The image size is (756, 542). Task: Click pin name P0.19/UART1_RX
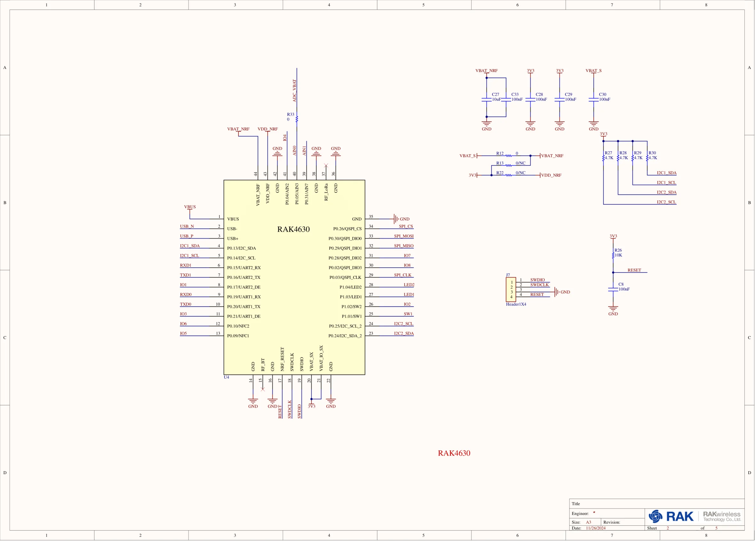(x=244, y=297)
